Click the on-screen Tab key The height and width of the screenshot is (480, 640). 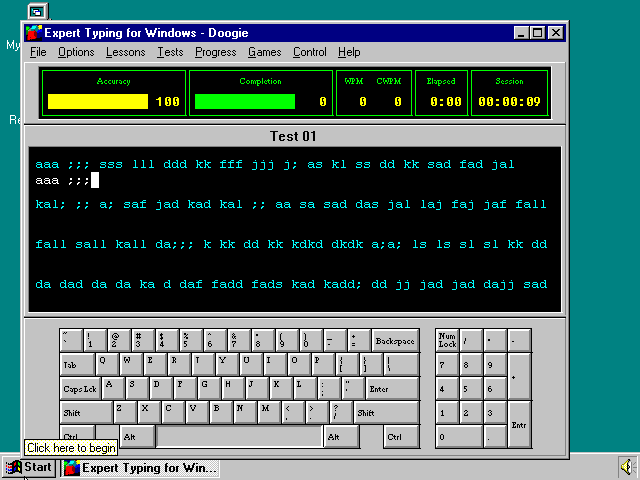77,364
